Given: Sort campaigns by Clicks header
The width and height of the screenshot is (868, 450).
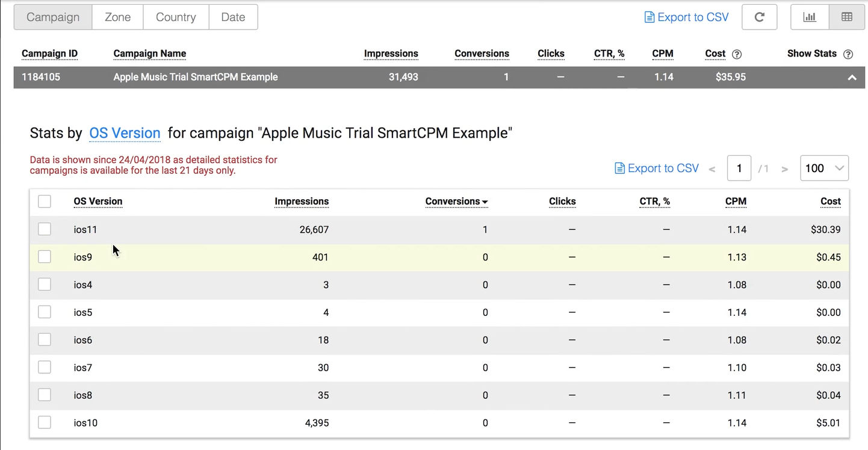Looking at the screenshot, I should click(x=551, y=54).
